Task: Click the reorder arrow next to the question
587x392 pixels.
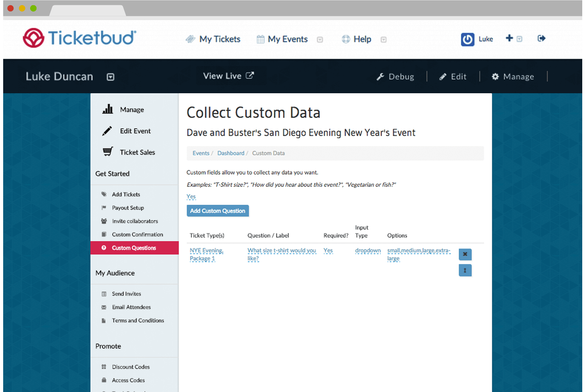Action: click(x=465, y=270)
